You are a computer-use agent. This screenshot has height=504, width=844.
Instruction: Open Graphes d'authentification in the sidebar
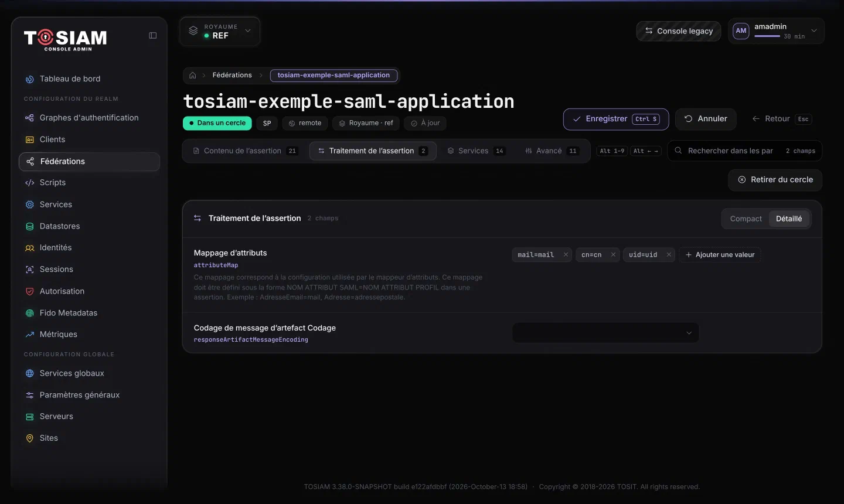coord(89,118)
